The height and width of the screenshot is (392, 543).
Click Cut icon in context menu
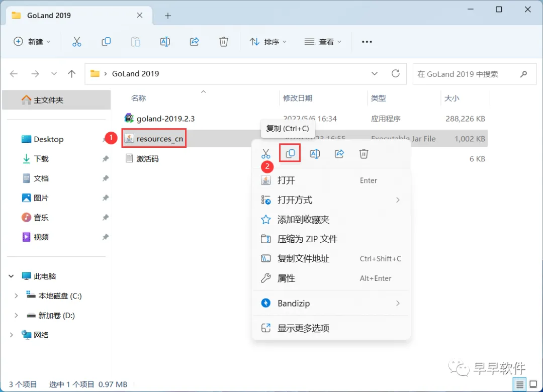click(265, 153)
